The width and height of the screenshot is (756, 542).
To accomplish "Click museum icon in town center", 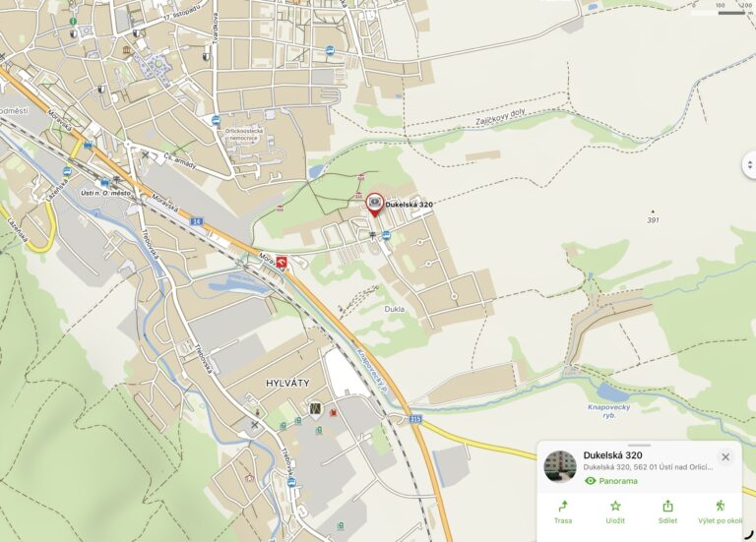I will 127,50.
